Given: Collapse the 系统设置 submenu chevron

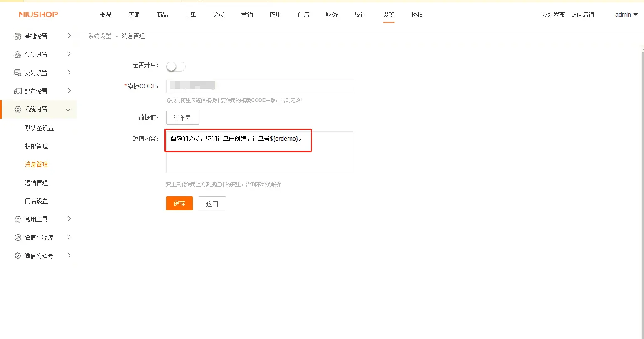Looking at the screenshot, I should coord(68,110).
